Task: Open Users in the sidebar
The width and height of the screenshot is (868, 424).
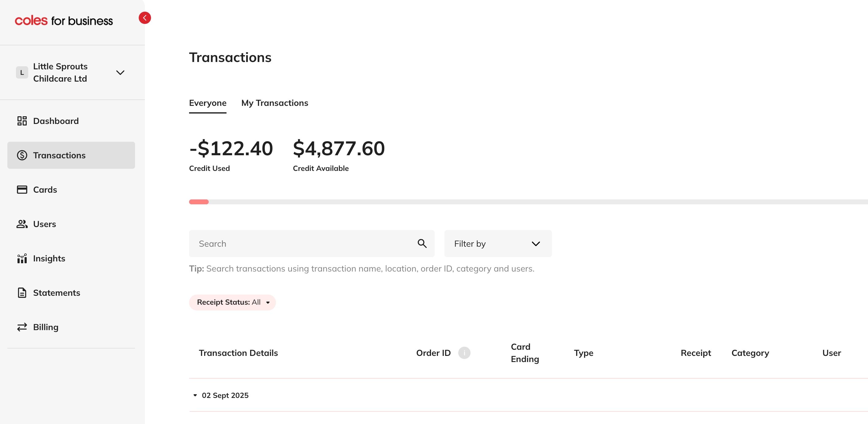Action: (x=71, y=224)
